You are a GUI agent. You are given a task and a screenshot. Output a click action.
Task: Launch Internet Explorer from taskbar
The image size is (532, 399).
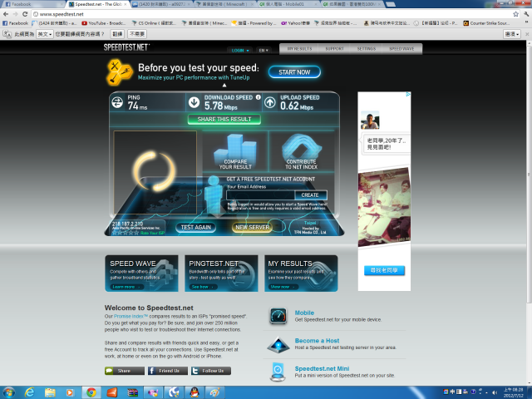pyautogui.click(x=30, y=392)
